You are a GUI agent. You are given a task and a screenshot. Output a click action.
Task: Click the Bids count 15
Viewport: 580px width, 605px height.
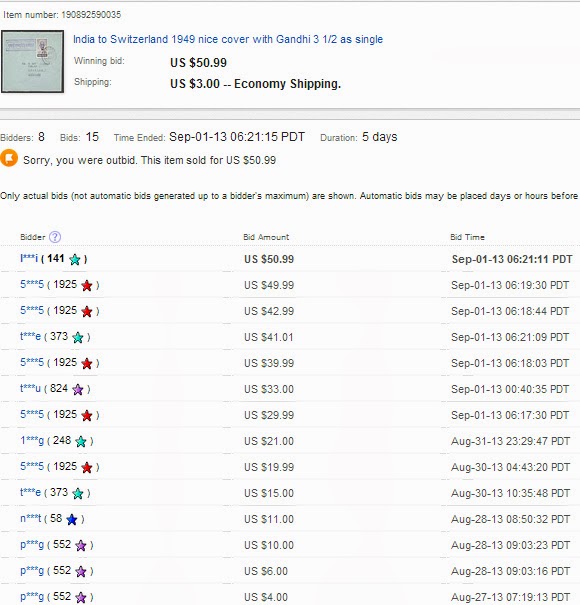click(x=92, y=137)
